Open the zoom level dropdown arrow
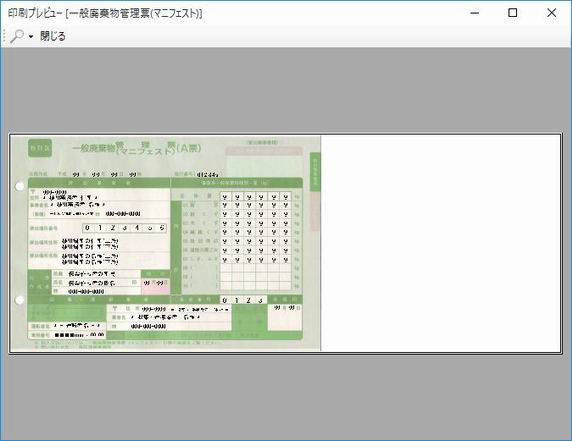The image size is (572, 441). coord(31,36)
